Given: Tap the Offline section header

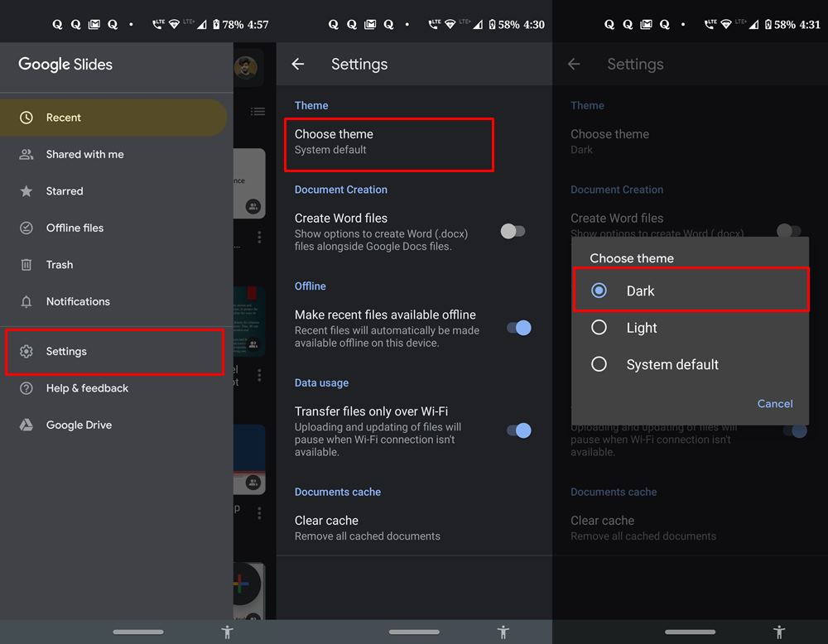Looking at the screenshot, I should click(310, 286).
